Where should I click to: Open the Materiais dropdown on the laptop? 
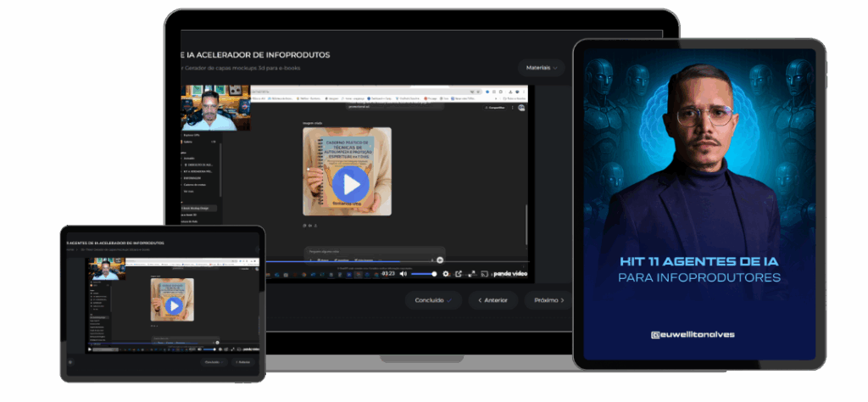click(x=542, y=68)
